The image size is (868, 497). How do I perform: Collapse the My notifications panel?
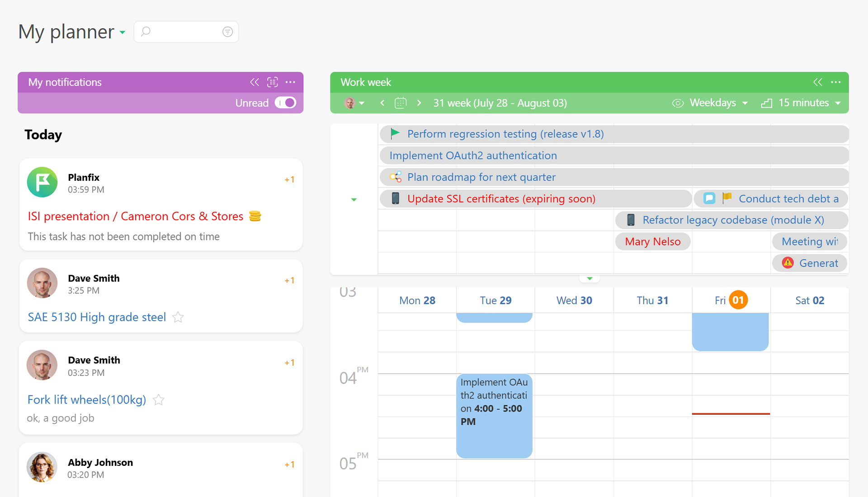click(254, 82)
